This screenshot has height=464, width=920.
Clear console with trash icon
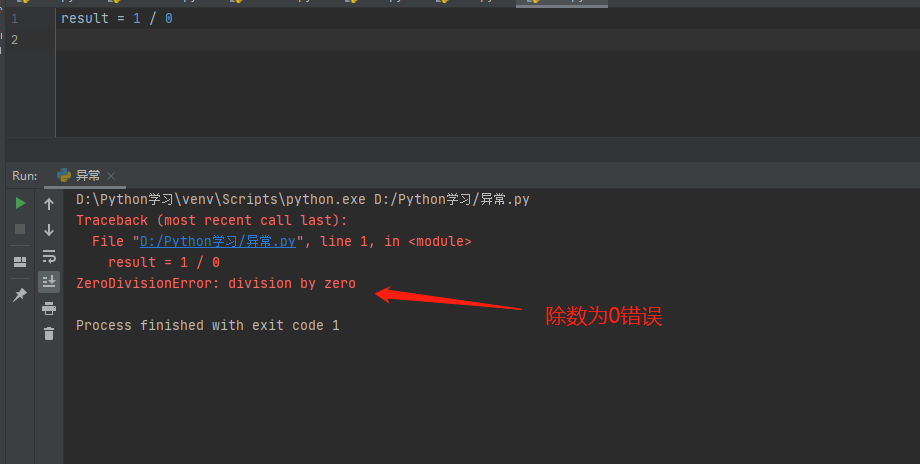pos(49,334)
